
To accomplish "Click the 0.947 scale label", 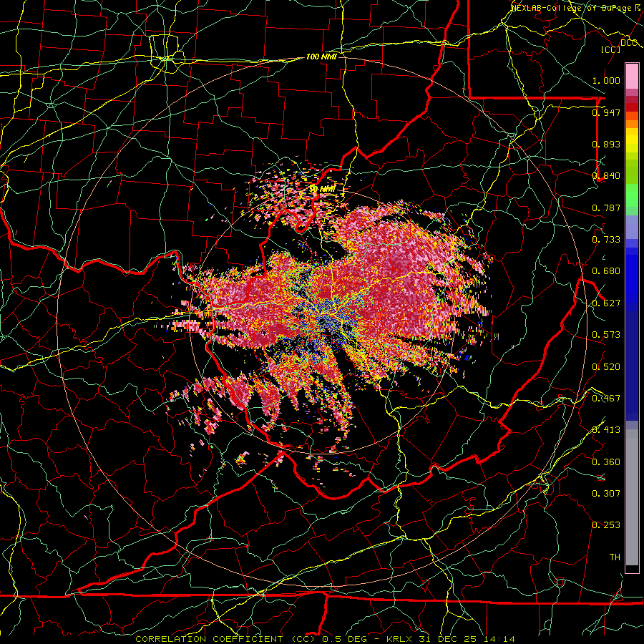I will point(606,112).
